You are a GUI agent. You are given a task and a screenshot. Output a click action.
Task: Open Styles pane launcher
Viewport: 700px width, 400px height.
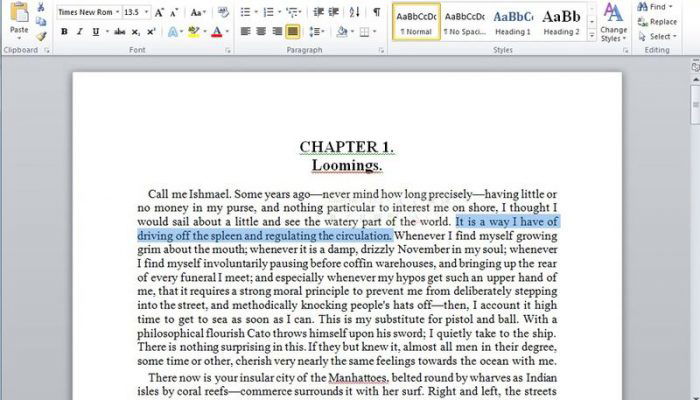625,50
